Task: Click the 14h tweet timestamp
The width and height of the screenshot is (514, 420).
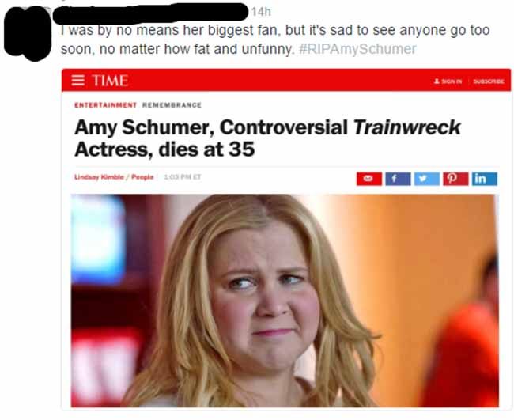Action: (261, 12)
